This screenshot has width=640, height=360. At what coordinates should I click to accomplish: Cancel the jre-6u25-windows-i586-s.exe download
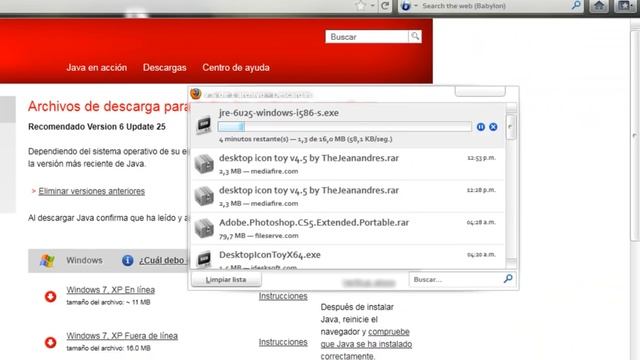click(x=493, y=127)
